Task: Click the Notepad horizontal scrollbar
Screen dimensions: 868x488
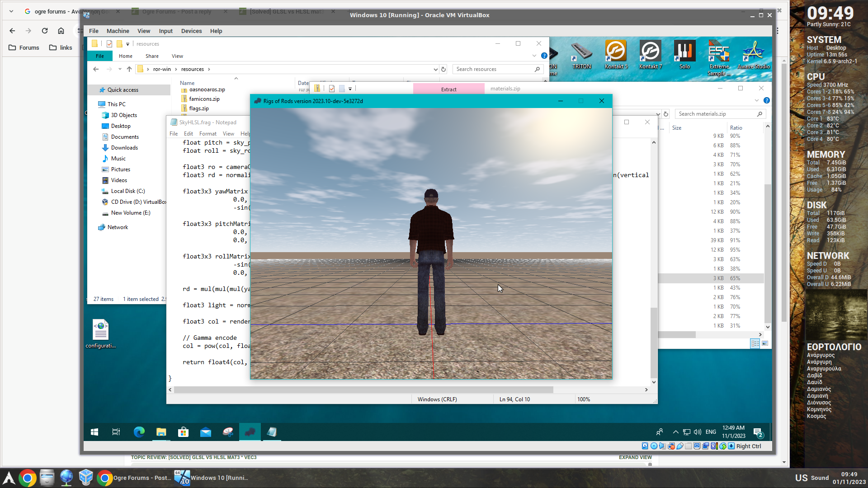Action: coord(363,389)
